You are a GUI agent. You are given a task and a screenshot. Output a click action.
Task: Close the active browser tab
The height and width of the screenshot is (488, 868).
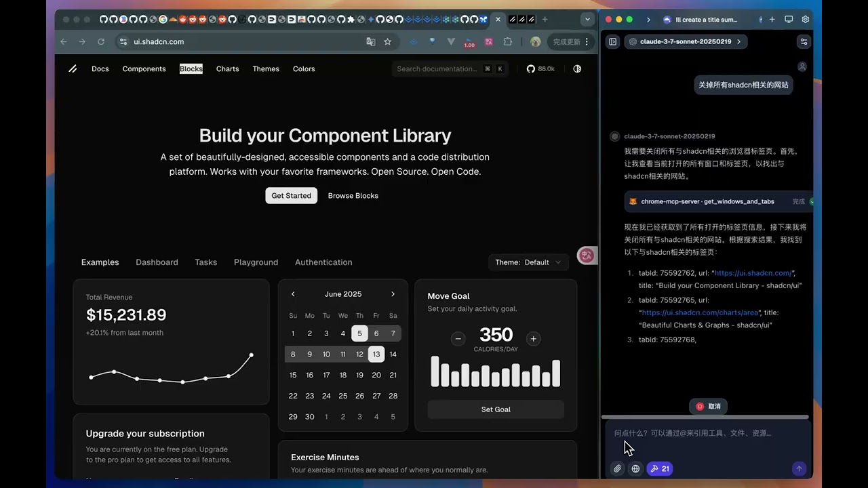click(498, 19)
